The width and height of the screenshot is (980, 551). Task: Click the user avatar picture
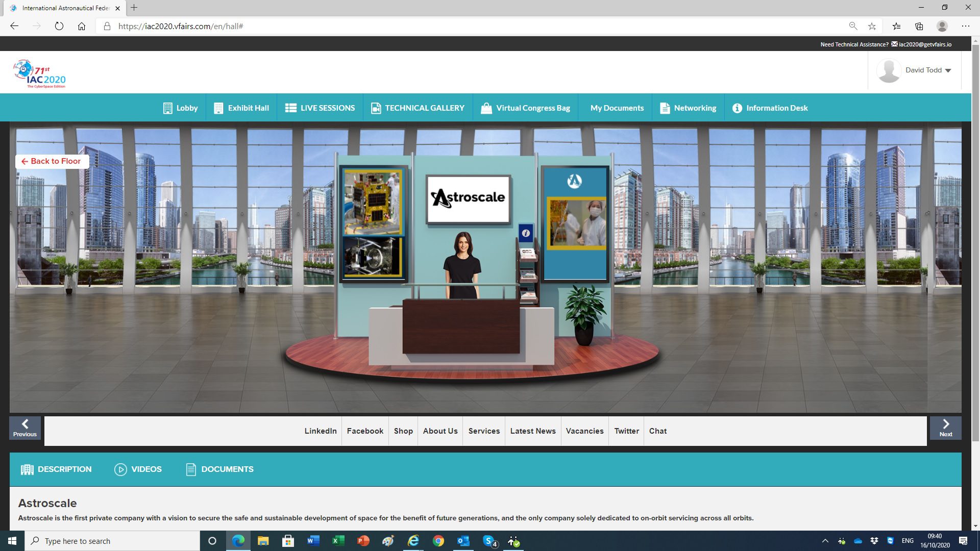(889, 70)
